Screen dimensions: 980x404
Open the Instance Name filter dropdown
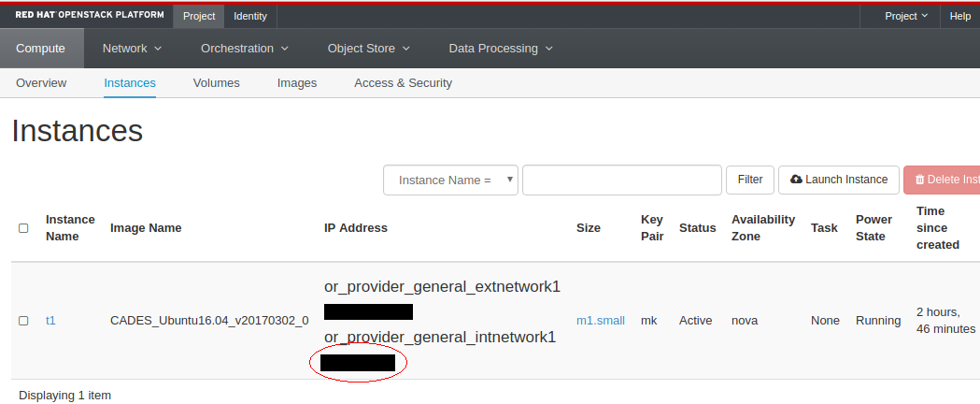pos(450,180)
